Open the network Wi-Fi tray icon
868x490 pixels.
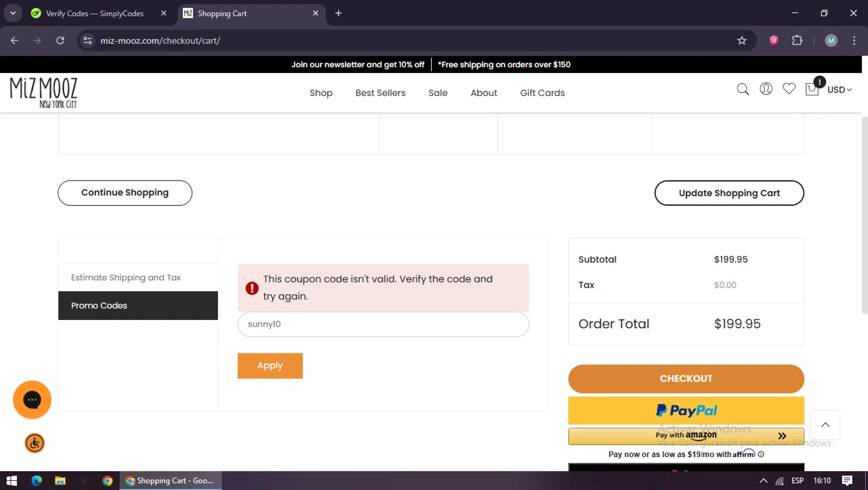[779, 481]
